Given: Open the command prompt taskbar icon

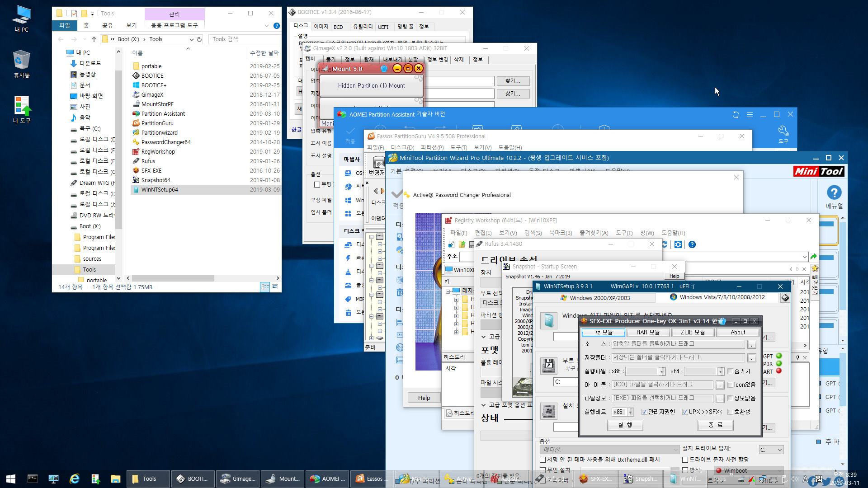Looking at the screenshot, I should coord(33,479).
